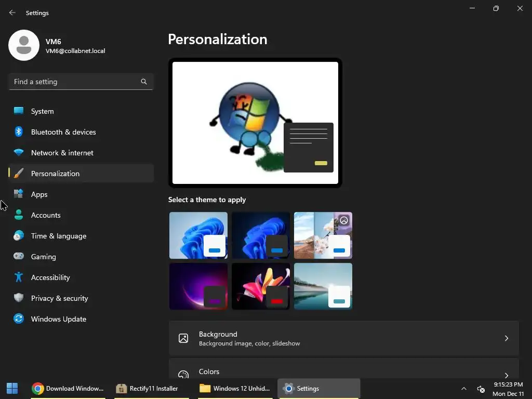
Task: Click the Time & language clock icon
Action: 19,235
